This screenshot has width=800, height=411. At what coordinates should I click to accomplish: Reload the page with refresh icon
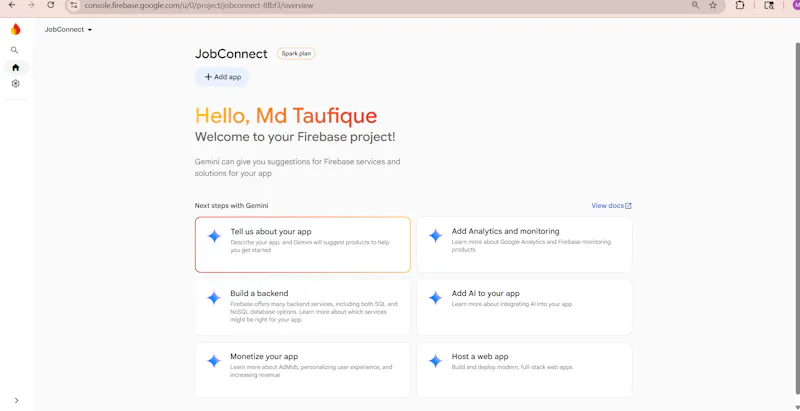pos(51,5)
